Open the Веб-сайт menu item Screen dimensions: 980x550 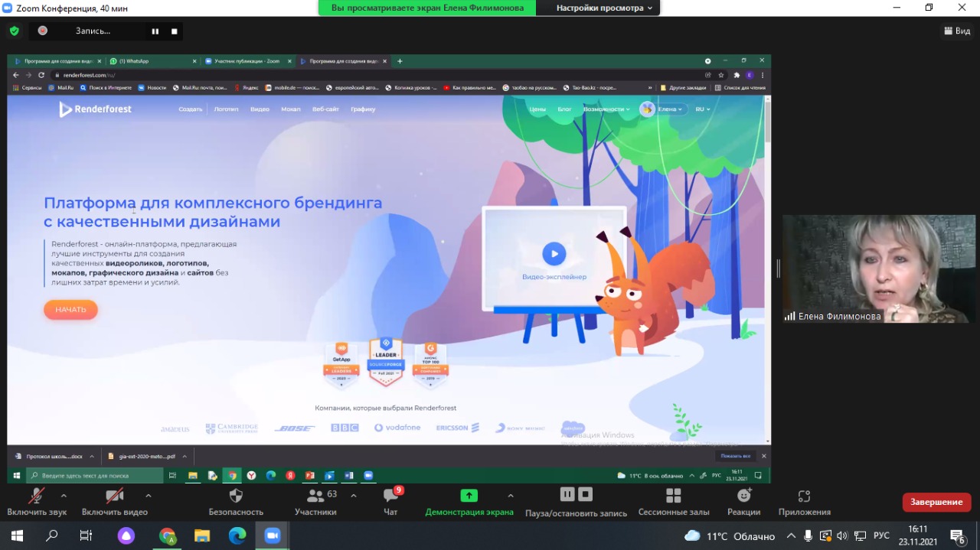click(325, 109)
